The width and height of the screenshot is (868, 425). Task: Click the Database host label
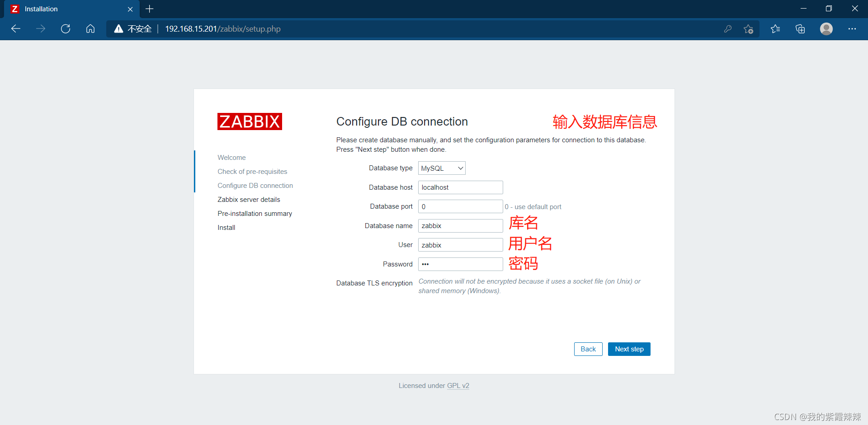[x=391, y=187]
